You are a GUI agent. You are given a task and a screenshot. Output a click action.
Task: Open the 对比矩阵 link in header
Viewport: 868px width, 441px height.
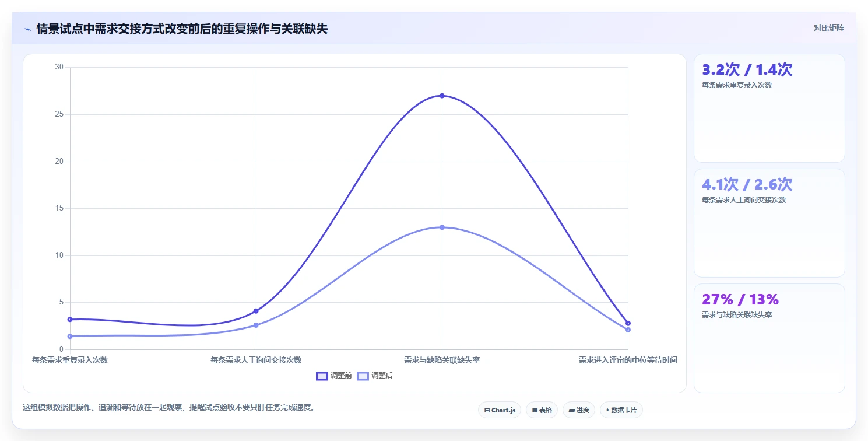[x=828, y=28]
